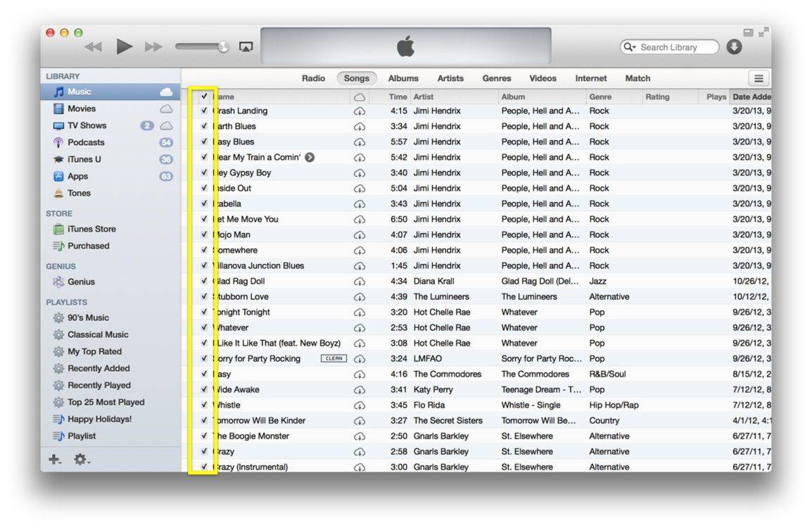Uncheck the Wide Awake checkbox
Image resolution: width=812 pixels, height=528 pixels.
tap(204, 390)
